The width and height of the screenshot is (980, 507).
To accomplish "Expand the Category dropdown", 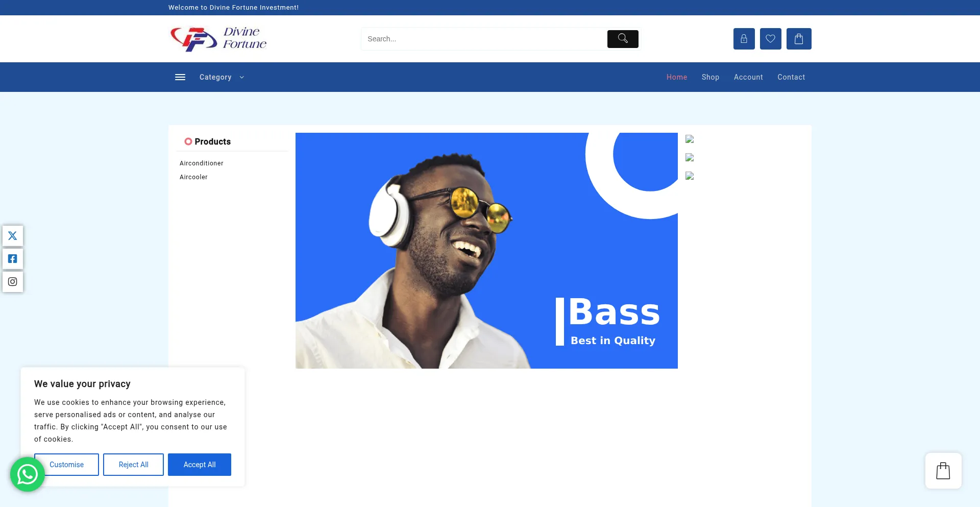I will [222, 77].
